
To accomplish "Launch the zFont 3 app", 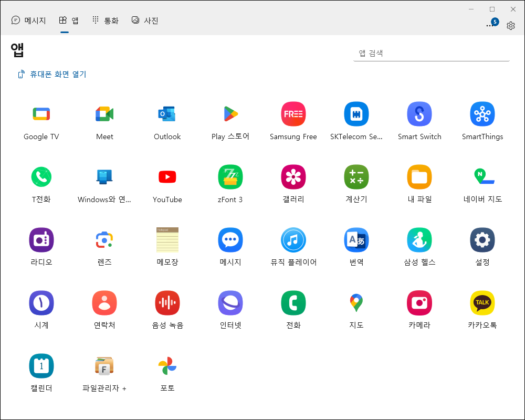I will click(x=230, y=177).
